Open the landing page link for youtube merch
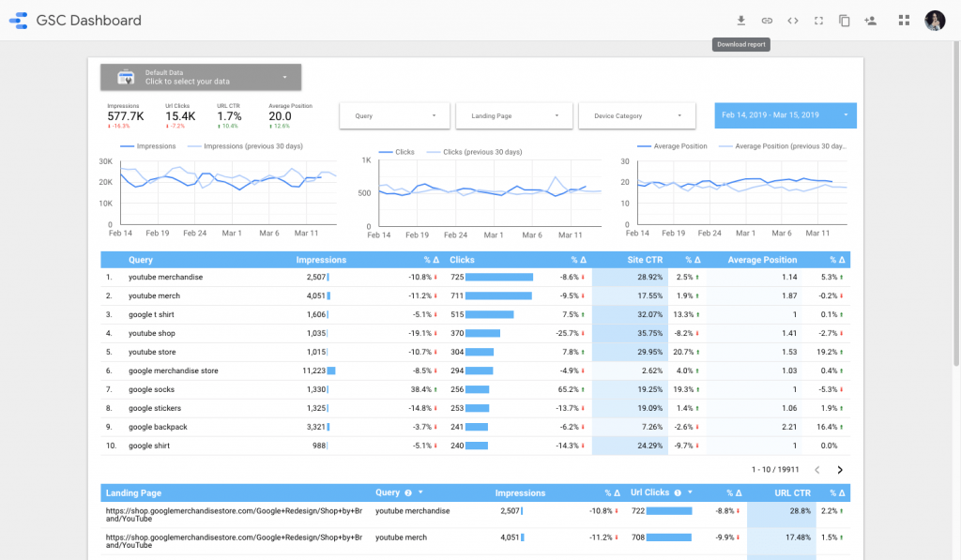The height and width of the screenshot is (560, 961). click(234, 541)
